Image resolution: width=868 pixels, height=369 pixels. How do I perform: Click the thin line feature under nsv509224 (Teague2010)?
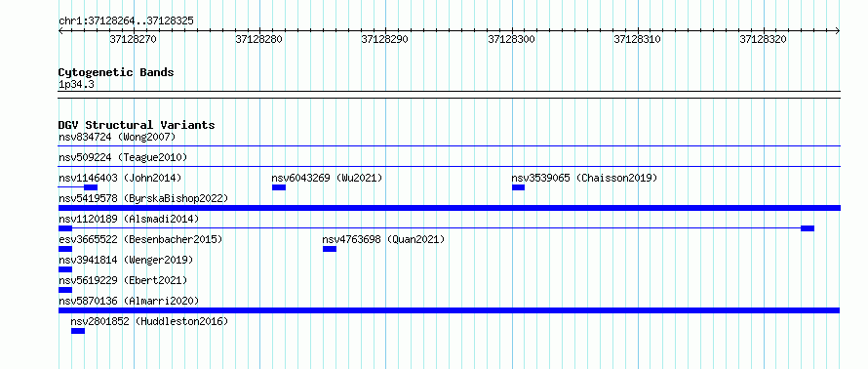(x=450, y=167)
